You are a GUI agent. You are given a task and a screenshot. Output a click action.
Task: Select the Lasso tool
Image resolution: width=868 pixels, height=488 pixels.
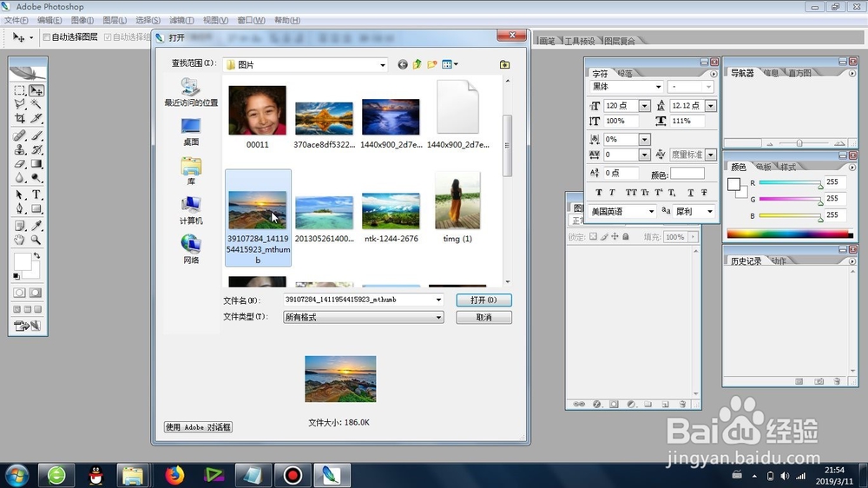pyautogui.click(x=20, y=104)
